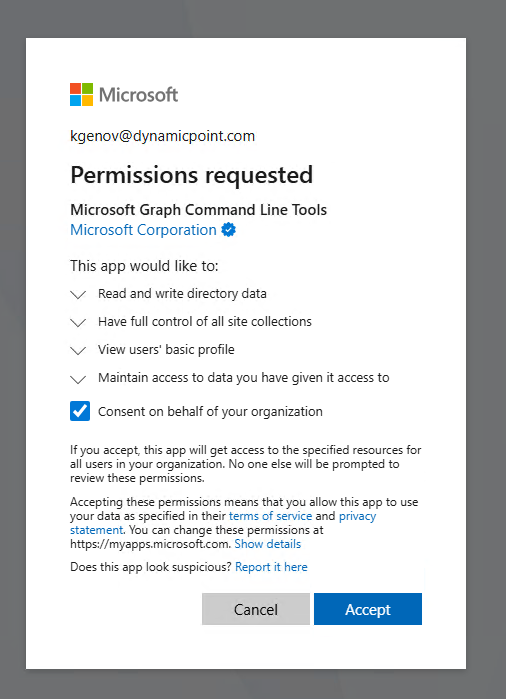This screenshot has width=506, height=699.
Task: Select the Read and write directory data text
Action: [182, 294]
